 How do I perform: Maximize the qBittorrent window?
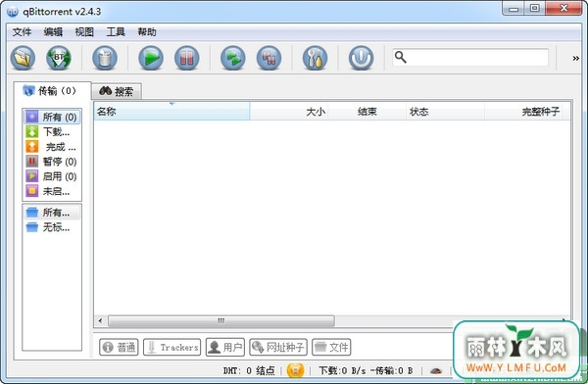(x=535, y=8)
